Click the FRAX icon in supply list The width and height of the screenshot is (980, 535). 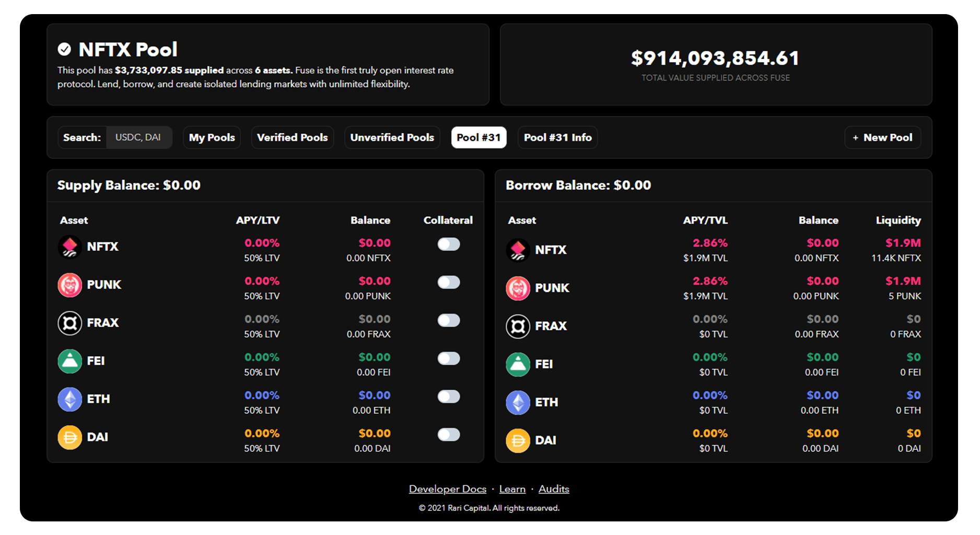69,323
